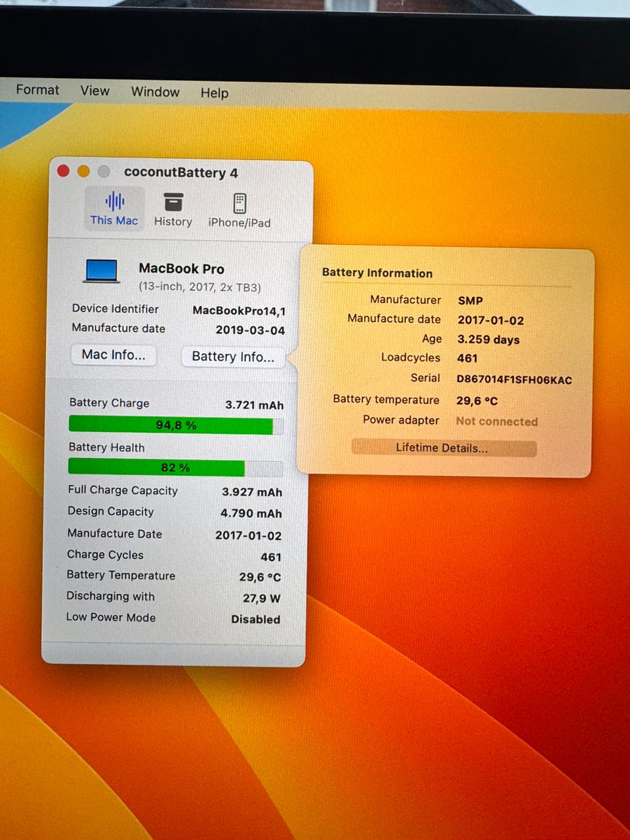The height and width of the screenshot is (840, 630).
Task: Switch to the iPhone/iPad tab label
Action: coord(240,222)
